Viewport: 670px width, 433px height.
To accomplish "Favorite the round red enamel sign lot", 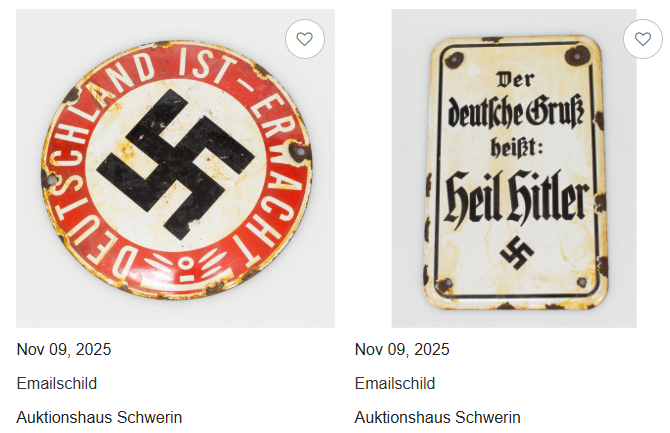I will (305, 39).
